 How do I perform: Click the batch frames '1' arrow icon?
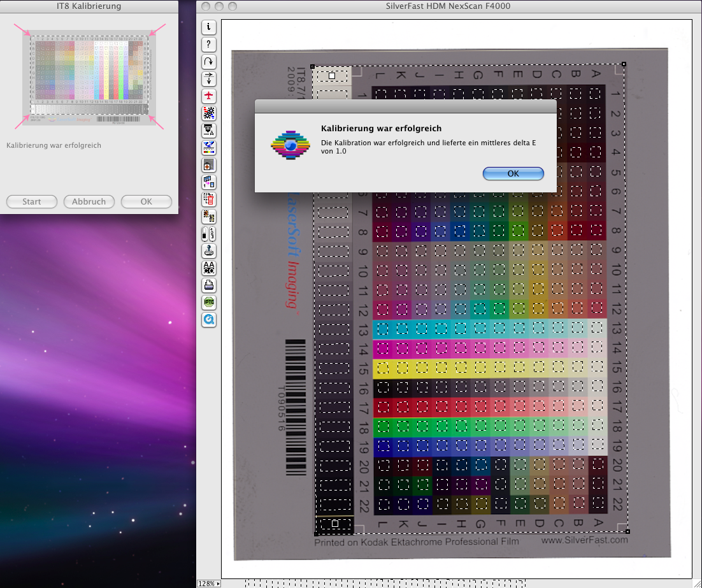[x=209, y=182]
